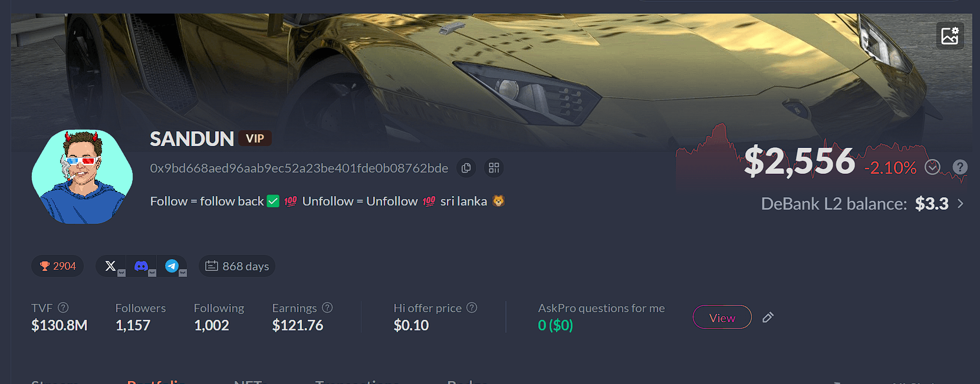Click the VIP badge
Screen dimensions: 980x384
(x=255, y=138)
